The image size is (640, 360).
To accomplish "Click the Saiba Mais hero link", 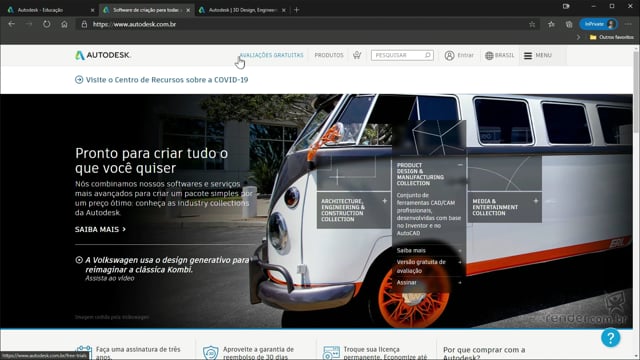I will (100, 229).
